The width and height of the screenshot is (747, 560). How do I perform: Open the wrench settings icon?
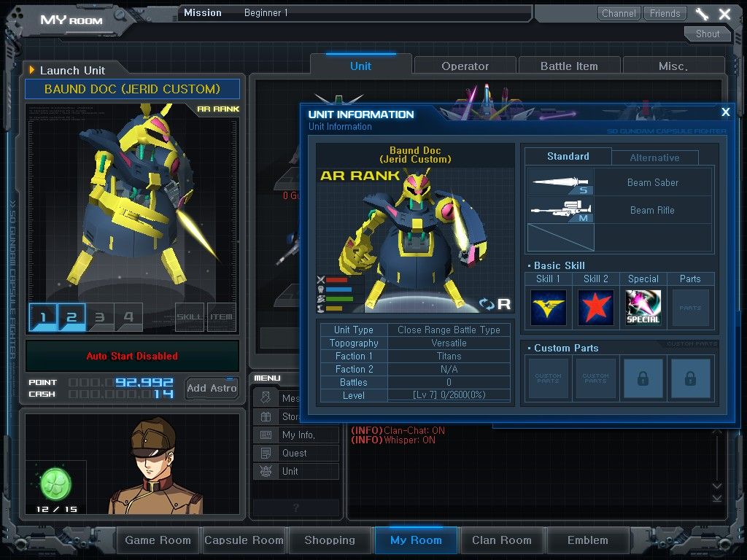(x=703, y=14)
